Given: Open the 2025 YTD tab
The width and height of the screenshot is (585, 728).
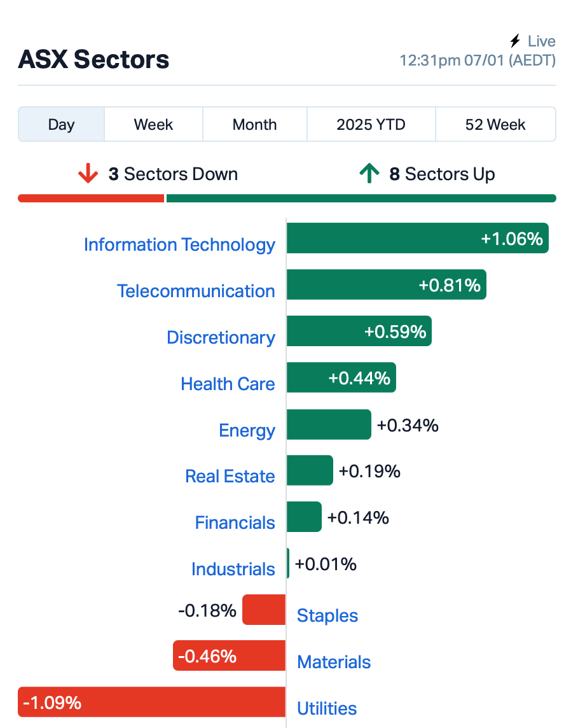Looking at the screenshot, I should (x=371, y=125).
